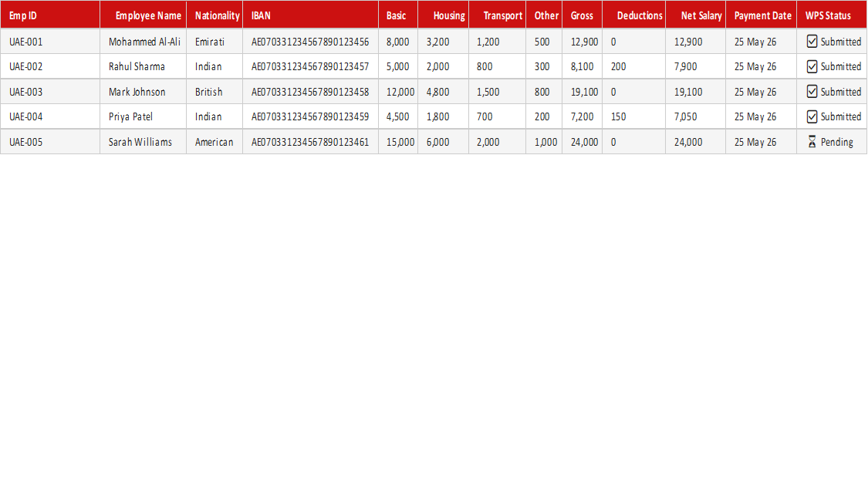This screenshot has width=868, height=482.
Task: Click the Submitted checkmark icon for UAE-004
Action: pyautogui.click(x=812, y=116)
